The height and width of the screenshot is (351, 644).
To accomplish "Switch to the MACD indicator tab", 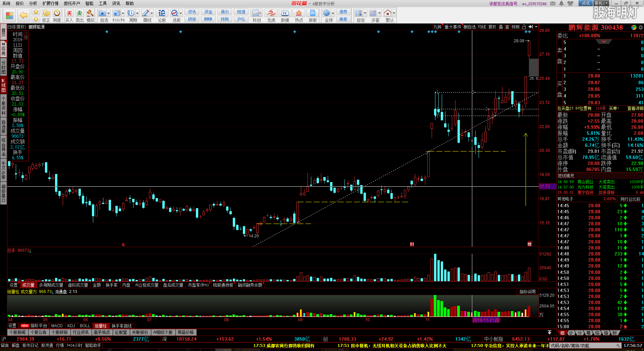I will tap(57, 326).
